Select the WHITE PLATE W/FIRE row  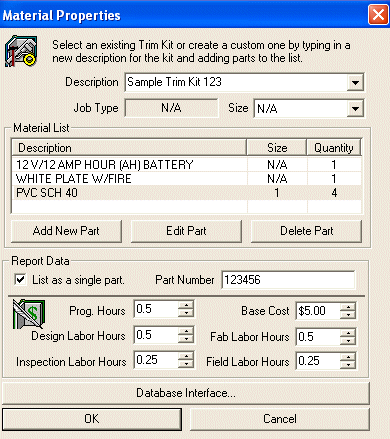pyautogui.click(x=187, y=179)
